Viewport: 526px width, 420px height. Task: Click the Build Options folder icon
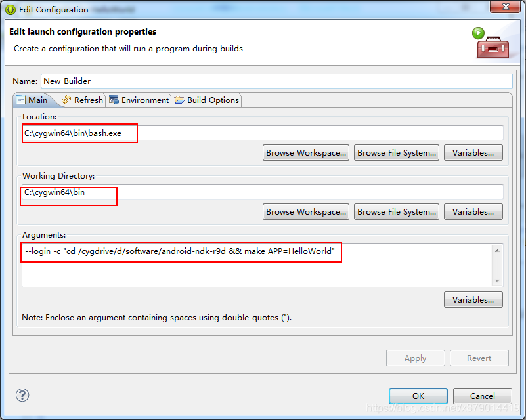(x=179, y=100)
